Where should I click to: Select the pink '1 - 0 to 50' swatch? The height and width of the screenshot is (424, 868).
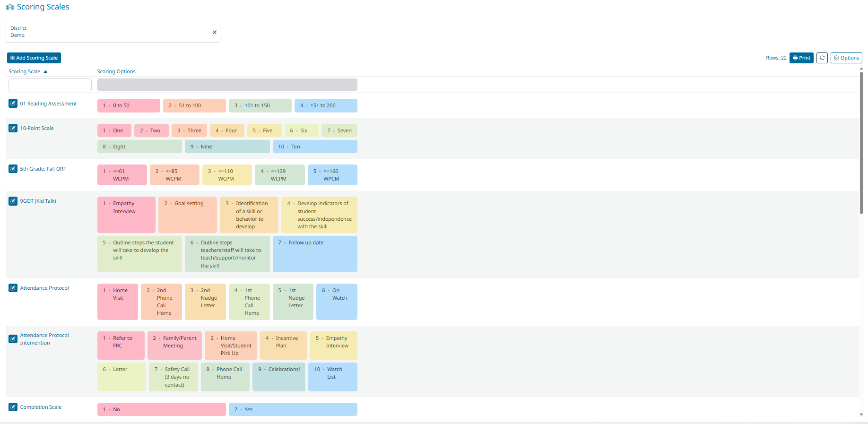click(122, 106)
